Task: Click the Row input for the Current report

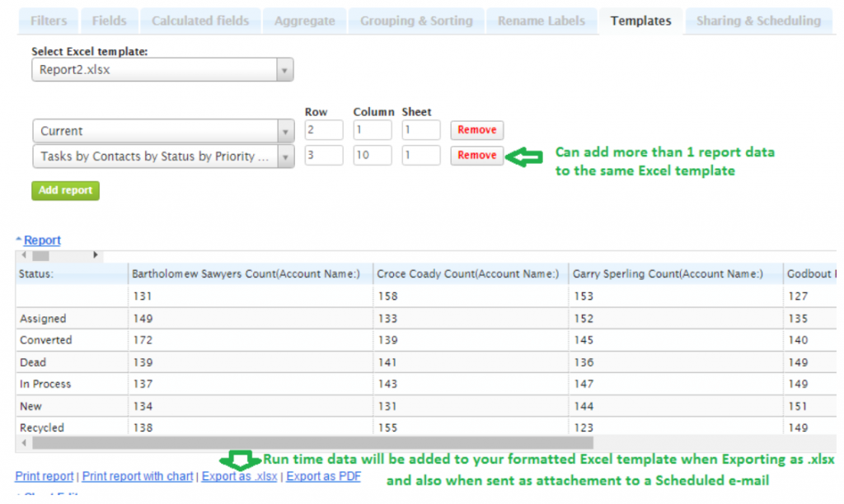Action: pyautogui.click(x=323, y=129)
